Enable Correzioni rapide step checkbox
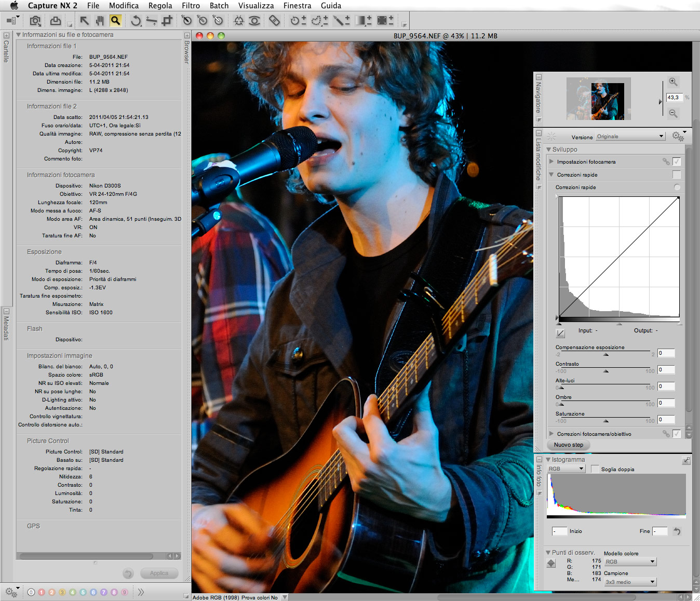Image resolution: width=700 pixels, height=601 pixels. pos(676,175)
